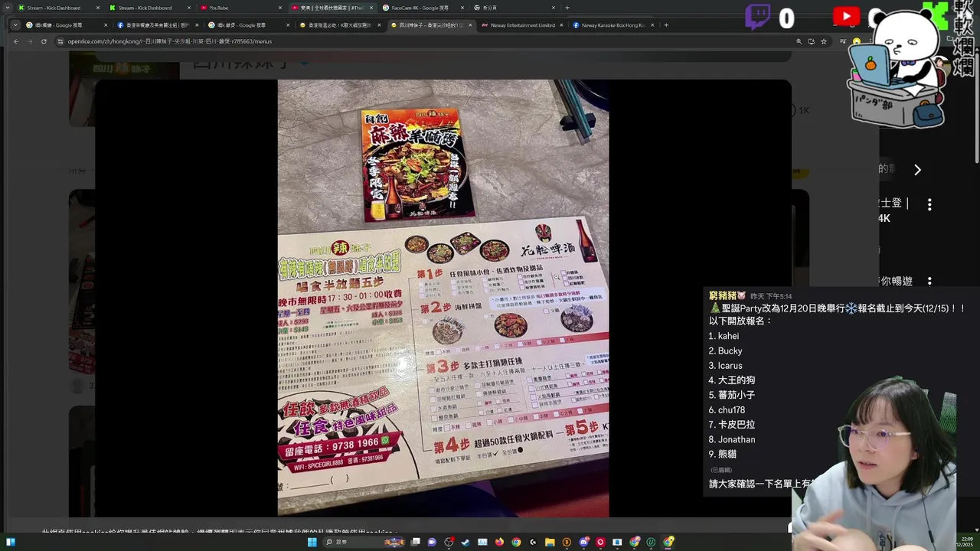Reload the OpenRice page
The image size is (980, 551).
point(44,41)
